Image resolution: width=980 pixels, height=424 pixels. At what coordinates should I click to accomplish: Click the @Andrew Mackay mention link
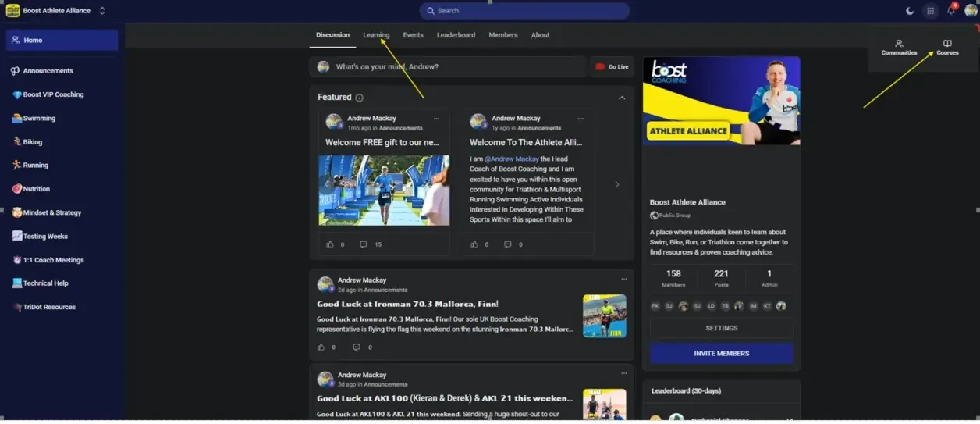(x=511, y=159)
